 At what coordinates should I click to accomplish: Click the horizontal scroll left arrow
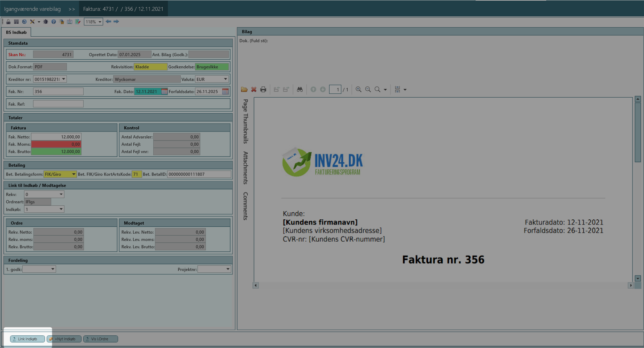(256, 285)
